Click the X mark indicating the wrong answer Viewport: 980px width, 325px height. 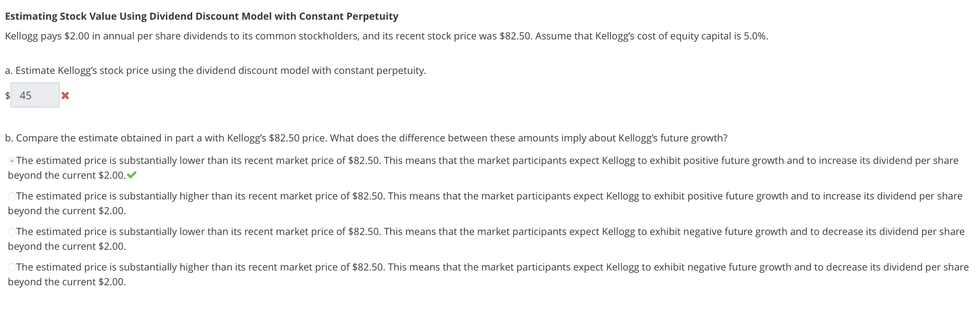[x=65, y=96]
